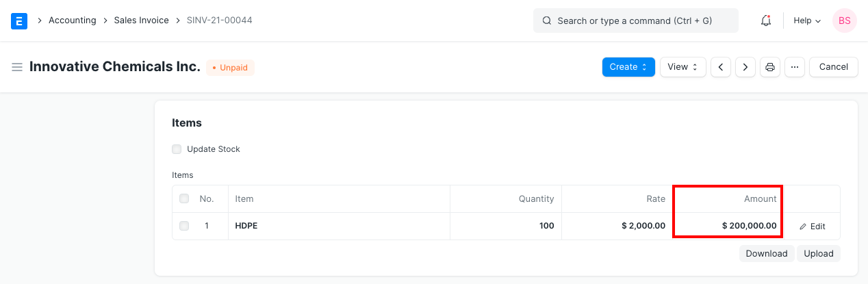
Task: Go to the next invoice arrow
Action: [x=745, y=67]
